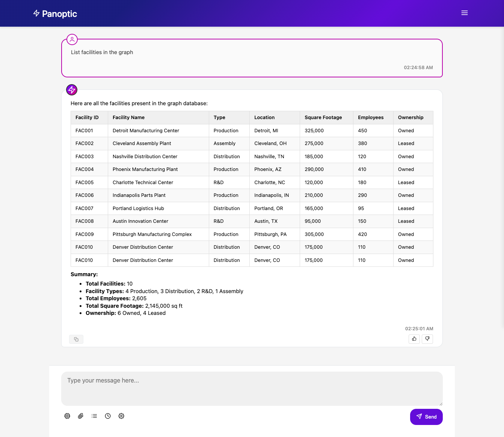This screenshot has width=504, height=437.
Task: Click the assistant bolt avatar icon
Action: click(x=72, y=90)
